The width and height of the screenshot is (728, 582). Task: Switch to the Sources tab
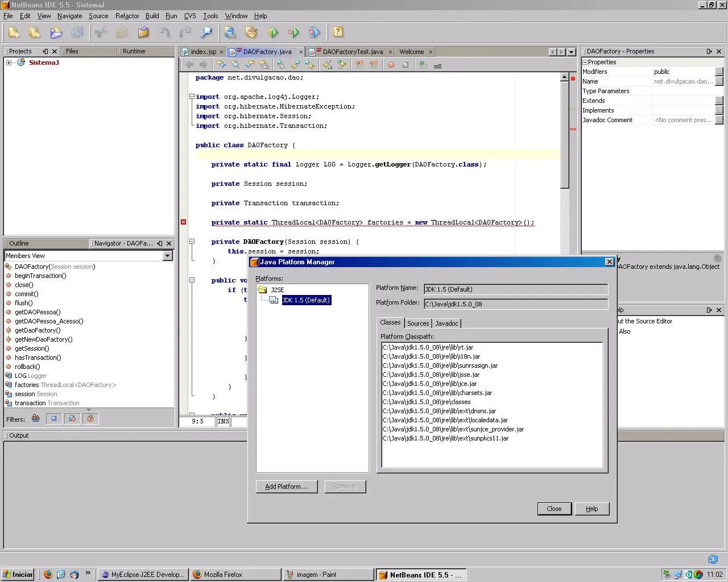click(x=418, y=323)
